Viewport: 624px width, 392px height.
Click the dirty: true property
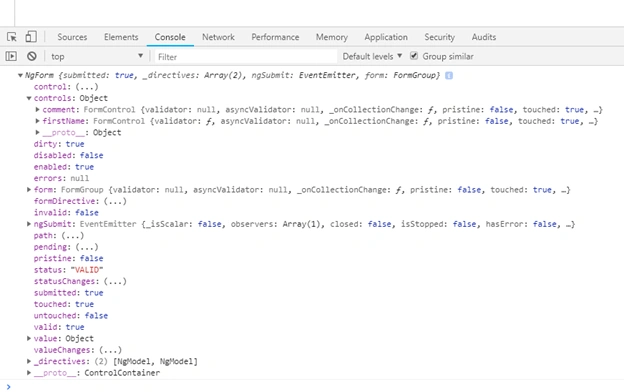(59, 144)
